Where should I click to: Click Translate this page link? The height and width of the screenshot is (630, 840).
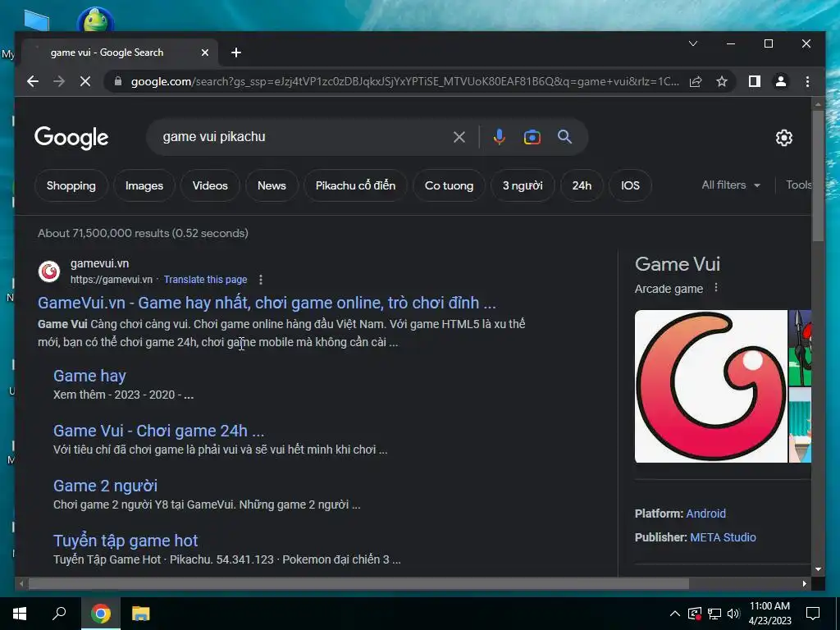(206, 279)
